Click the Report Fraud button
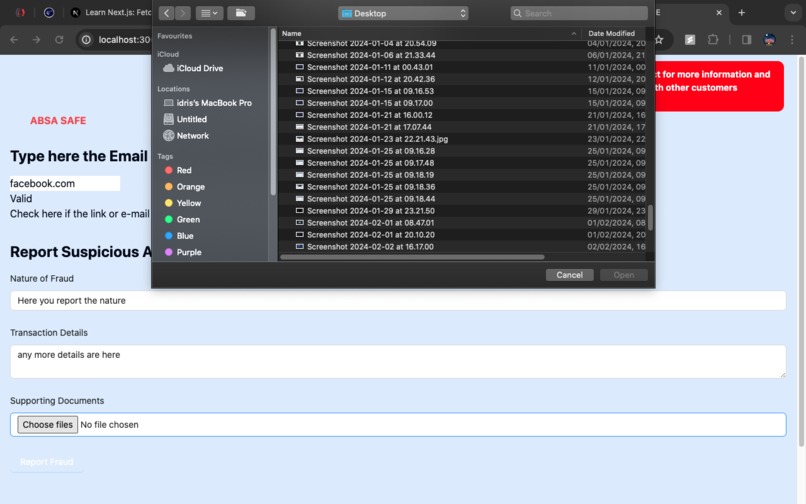The image size is (806, 504). [47, 462]
